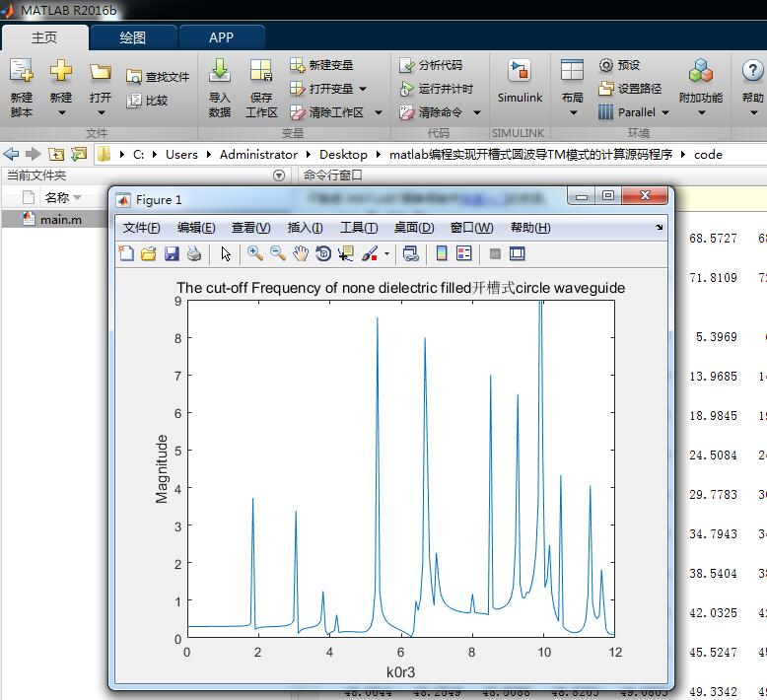The width and height of the screenshot is (767, 700).
Task: Click Desktop in the path bar
Action: pyautogui.click(x=343, y=155)
